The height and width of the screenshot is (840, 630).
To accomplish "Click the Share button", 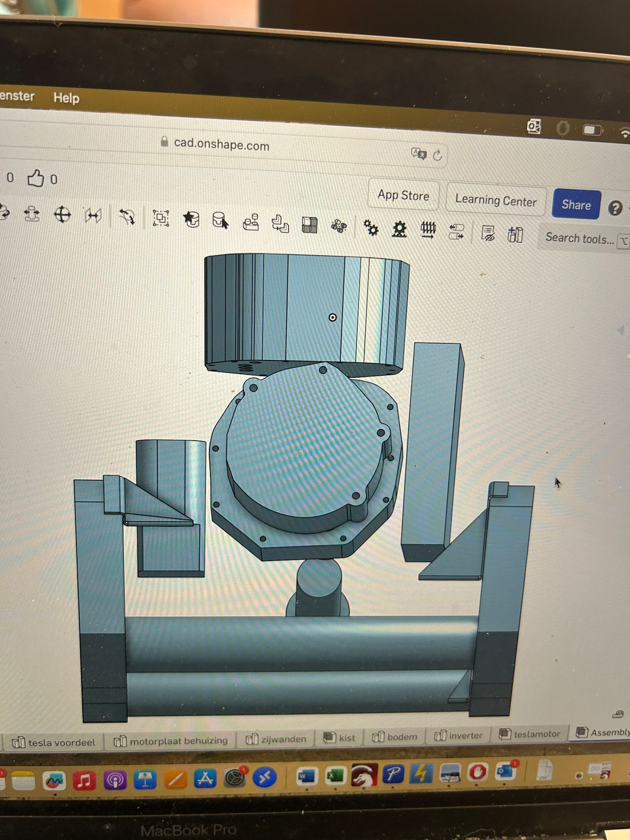I will 576,204.
